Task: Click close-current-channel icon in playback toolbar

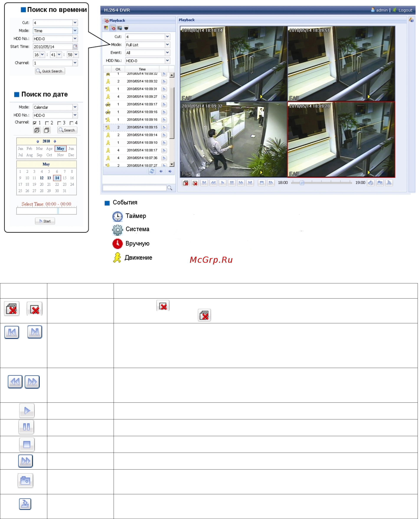Action: [195, 183]
